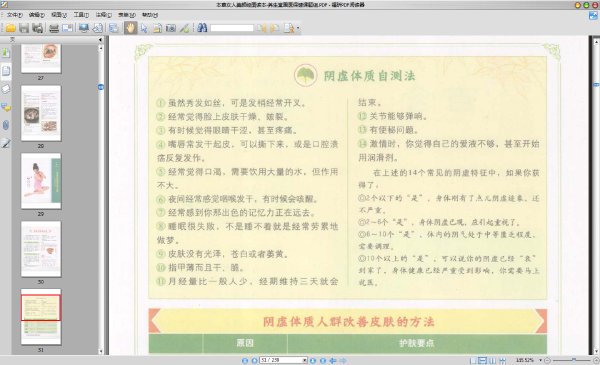600x365 pixels.
Task: Click the document vertical scrollbar handle
Action: click(596, 85)
